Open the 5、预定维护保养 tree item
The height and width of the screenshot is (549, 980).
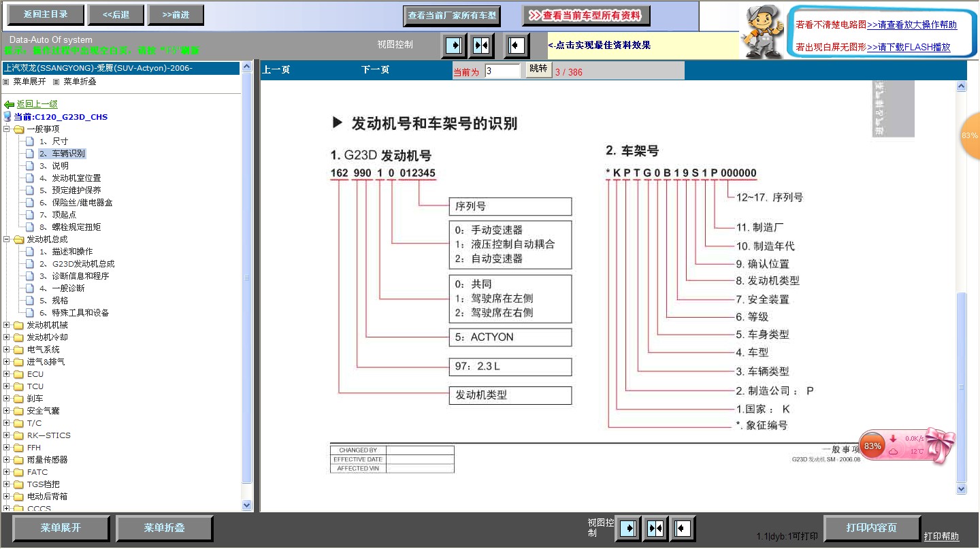coord(70,190)
